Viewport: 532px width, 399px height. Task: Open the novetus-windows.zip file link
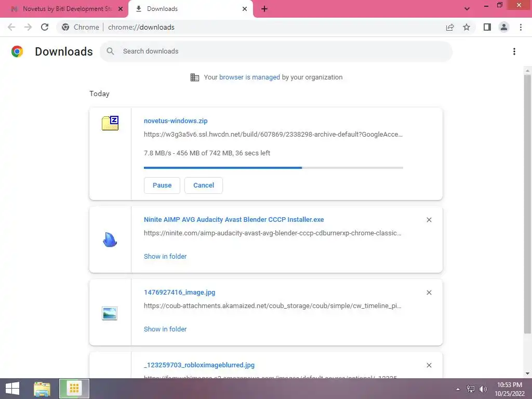[176, 121]
